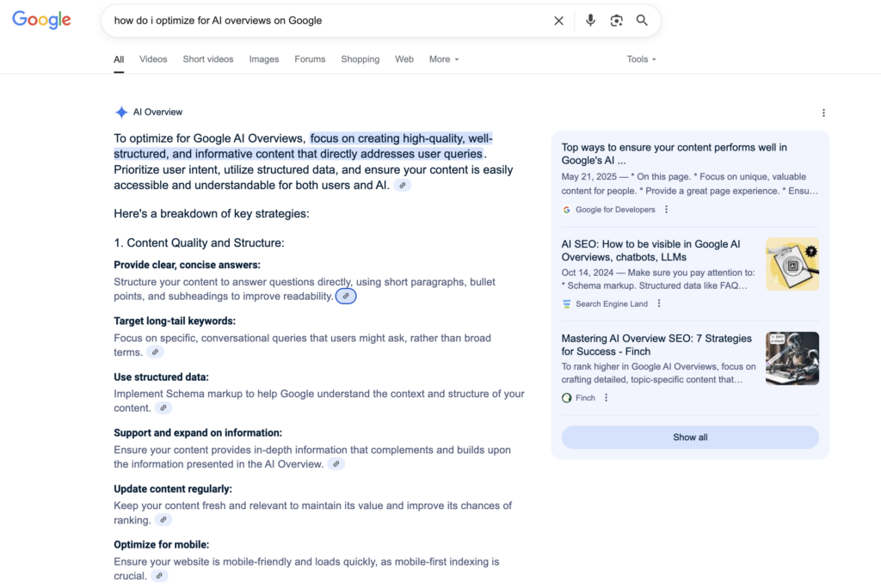The height and width of the screenshot is (588, 881).
Task: Click the magnifying glass search button
Action: 642,21
